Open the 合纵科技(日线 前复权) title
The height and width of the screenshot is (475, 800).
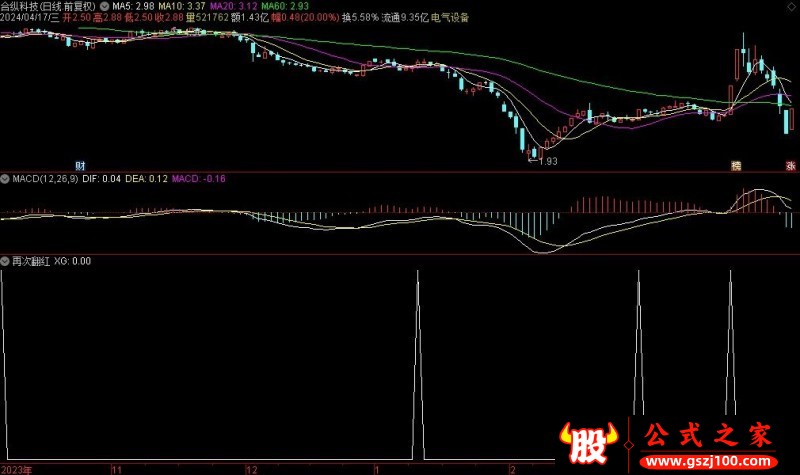(x=50, y=6)
